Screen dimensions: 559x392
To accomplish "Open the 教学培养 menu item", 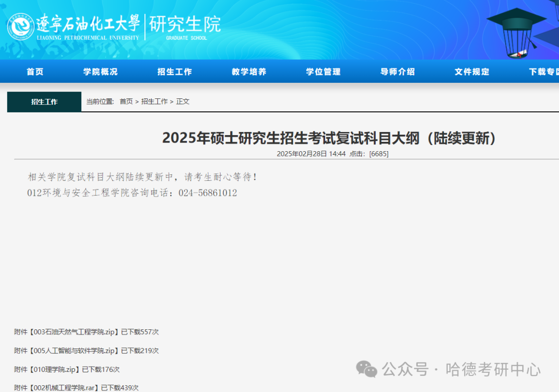I will pos(249,71).
